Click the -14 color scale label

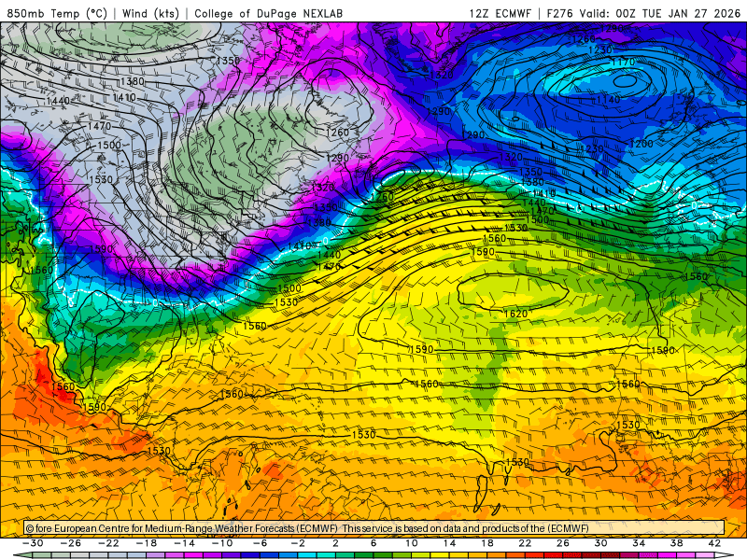pos(184,543)
